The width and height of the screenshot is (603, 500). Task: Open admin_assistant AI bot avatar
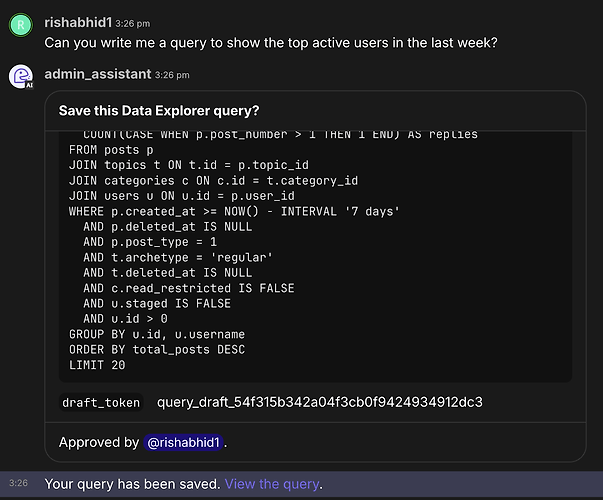pos(21,76)
